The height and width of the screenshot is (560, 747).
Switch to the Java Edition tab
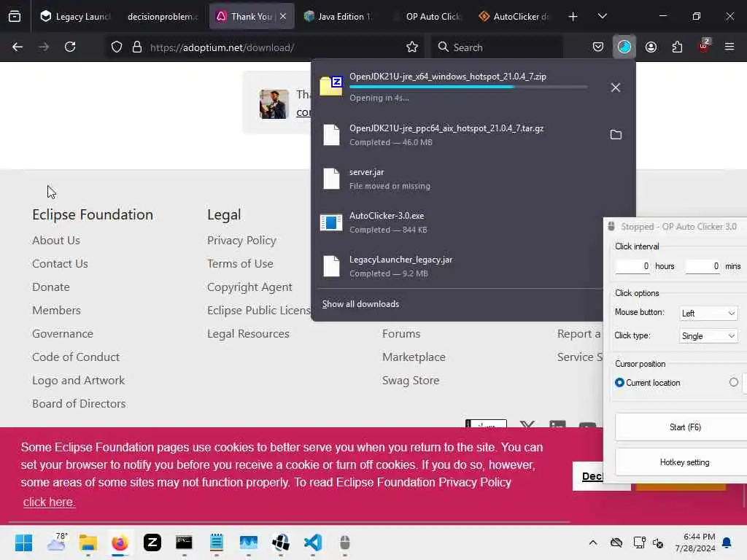[340, 17]
